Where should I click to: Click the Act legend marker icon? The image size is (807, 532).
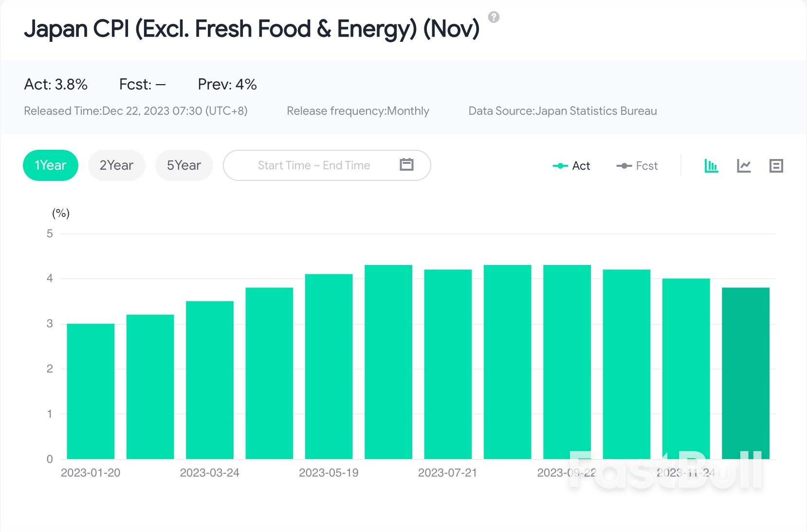point(561,166)
